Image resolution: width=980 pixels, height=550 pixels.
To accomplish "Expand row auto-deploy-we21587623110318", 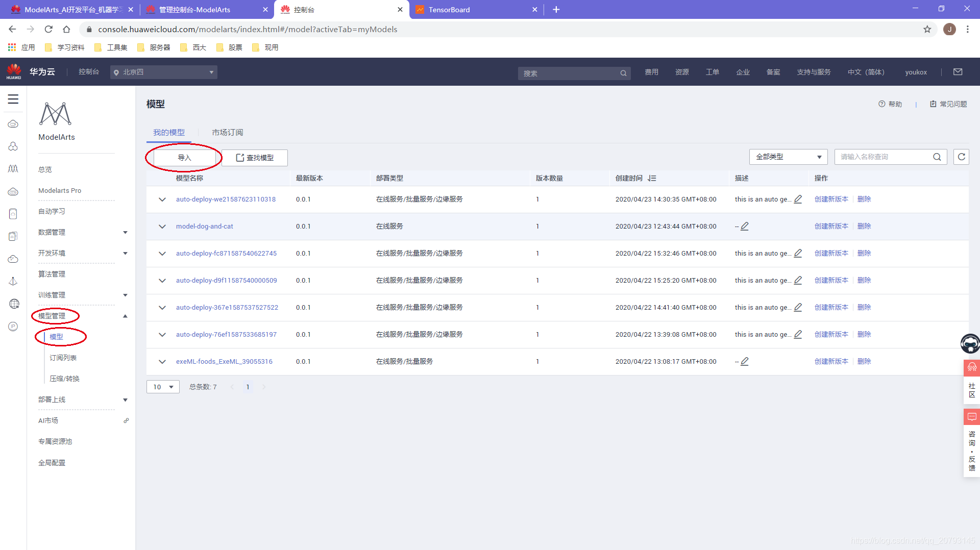I will [162, 199].
